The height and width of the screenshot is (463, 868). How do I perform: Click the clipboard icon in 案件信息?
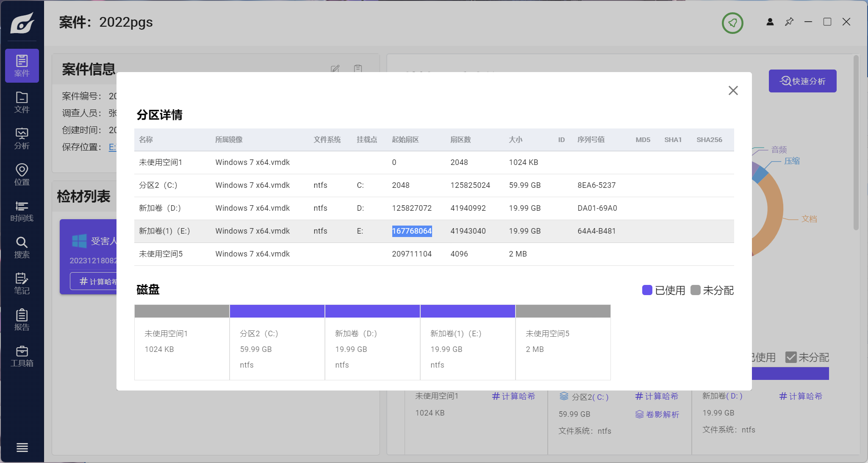(x=358, y=69)
